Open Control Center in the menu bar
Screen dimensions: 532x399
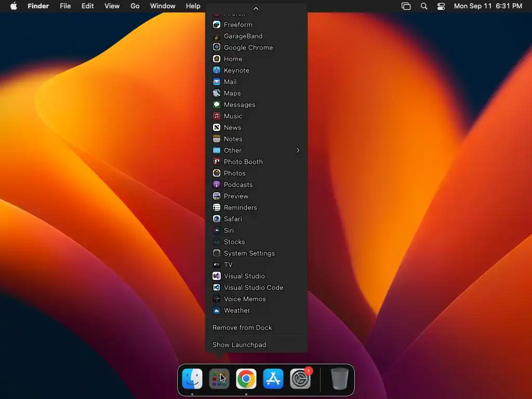pos(441,6)
